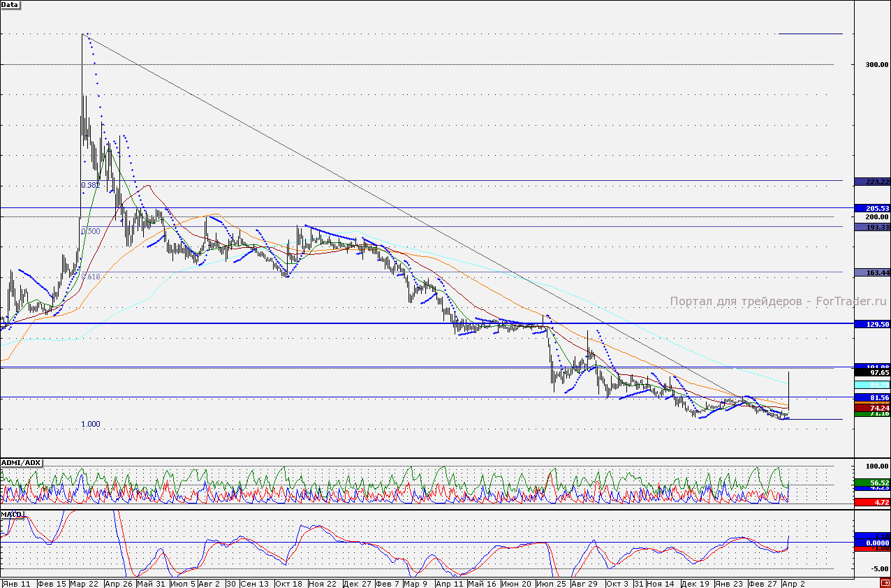
Task: Select the Fibonacci 0.382 level label
Action: pyautogui.click(x=90, y=185)
